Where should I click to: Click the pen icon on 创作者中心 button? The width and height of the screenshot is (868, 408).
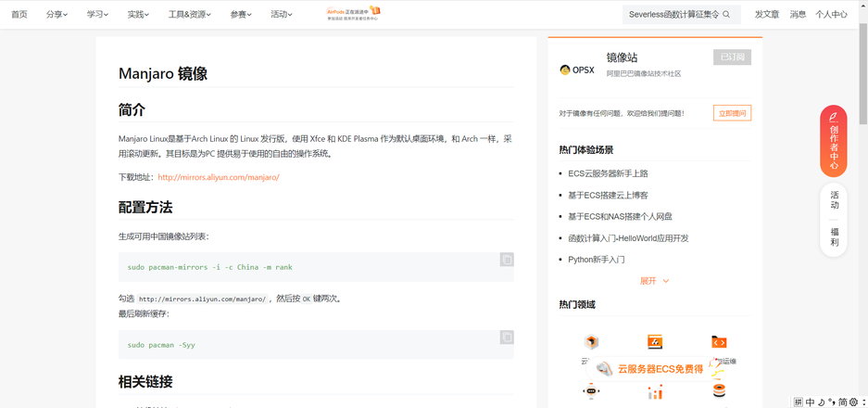click(833, 117)
